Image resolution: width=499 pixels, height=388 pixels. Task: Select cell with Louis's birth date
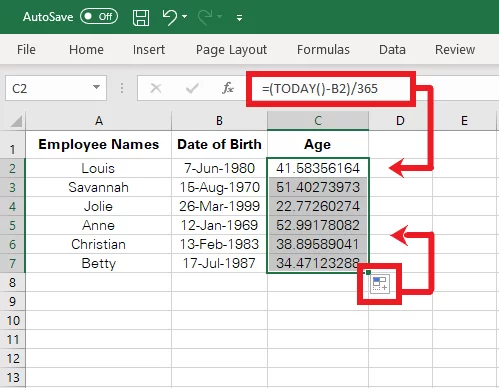tap(219, 168)
